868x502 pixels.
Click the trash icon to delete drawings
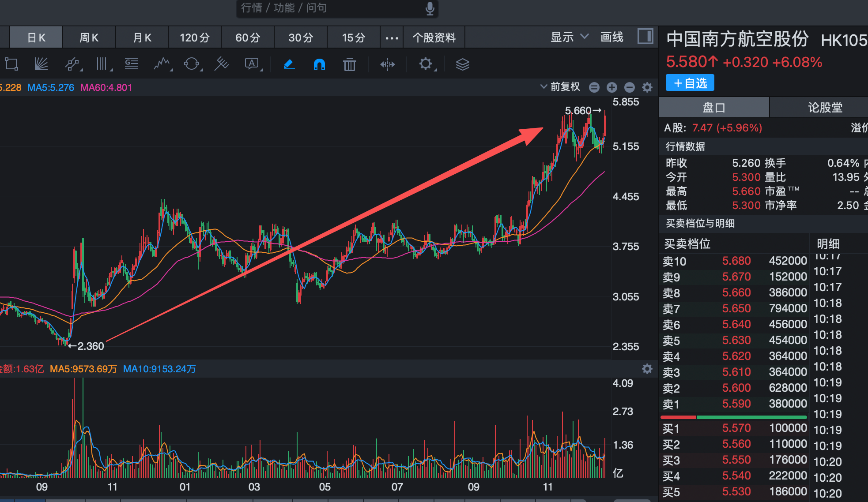point(349,64)
